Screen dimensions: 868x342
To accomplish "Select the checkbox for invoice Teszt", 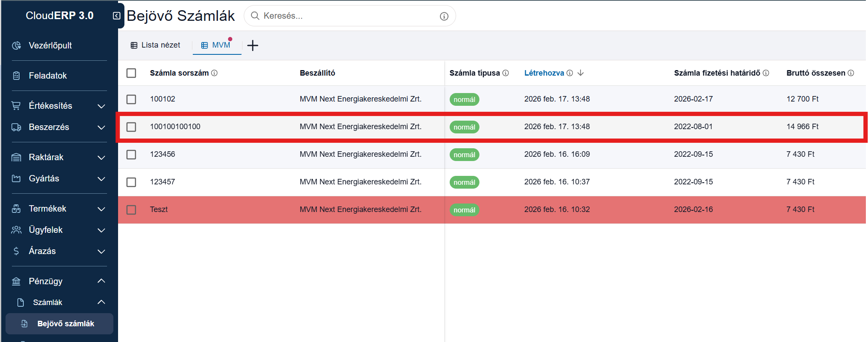I will pos(131,209).
